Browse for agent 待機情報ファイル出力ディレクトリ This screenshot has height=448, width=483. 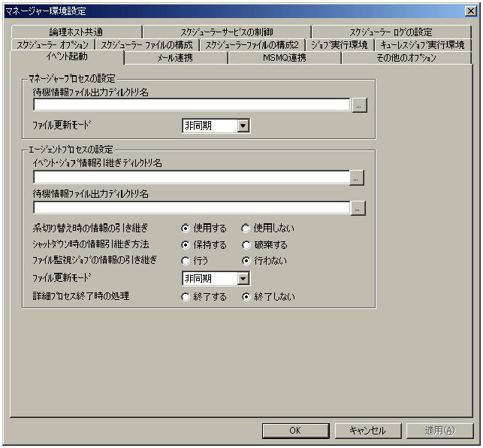(x=358, y=208)
